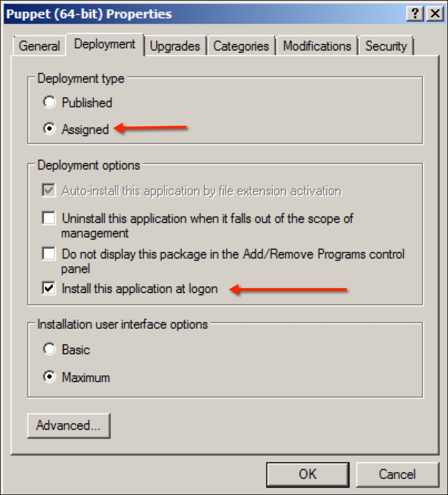Open the Upgrades tab

click(175, 46)
